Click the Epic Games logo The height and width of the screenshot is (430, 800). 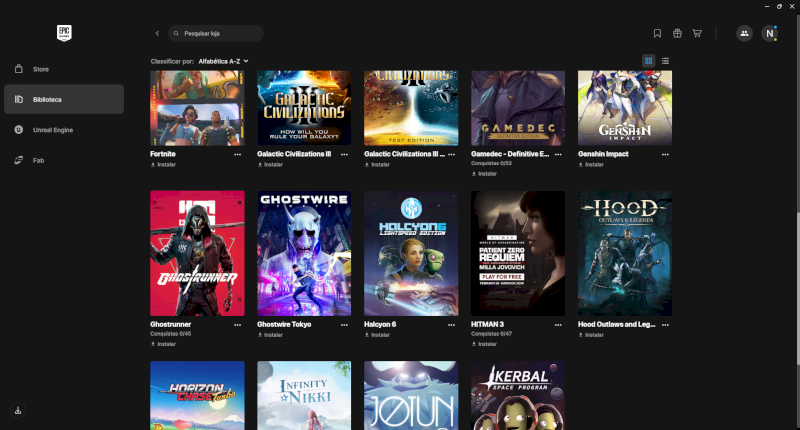click(64, 33)
